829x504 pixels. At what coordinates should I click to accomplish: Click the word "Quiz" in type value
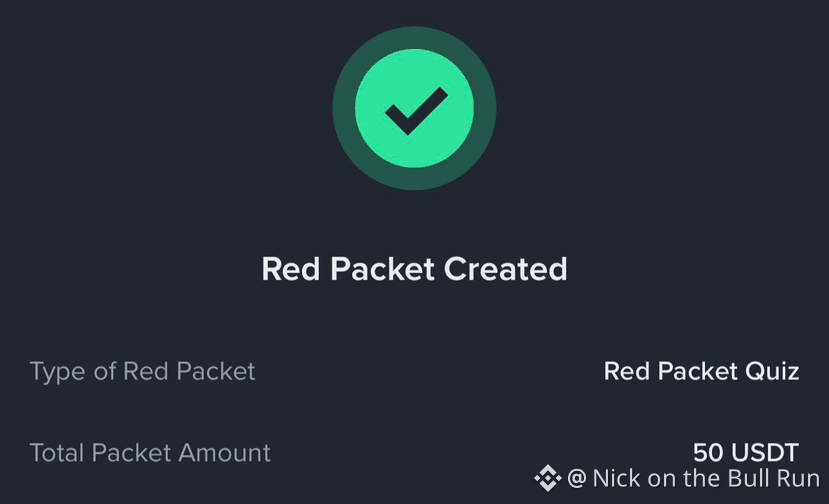(x=771, y=372)
